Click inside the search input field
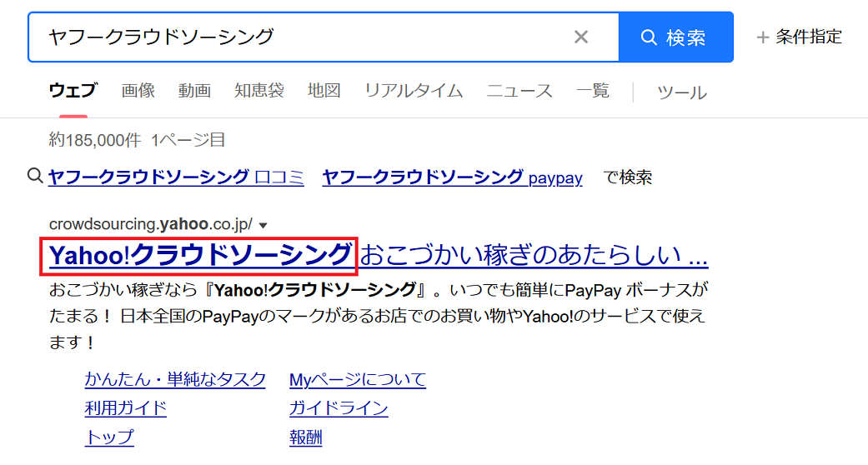The width and height of the screenshot is (868, 465). (x=300, y=37)
